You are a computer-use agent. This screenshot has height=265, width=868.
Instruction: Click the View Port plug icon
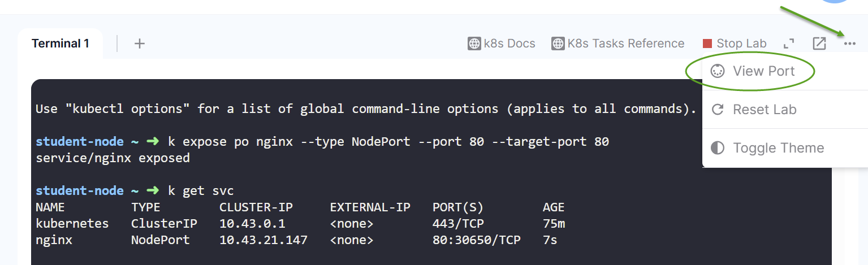coord(718,71)
